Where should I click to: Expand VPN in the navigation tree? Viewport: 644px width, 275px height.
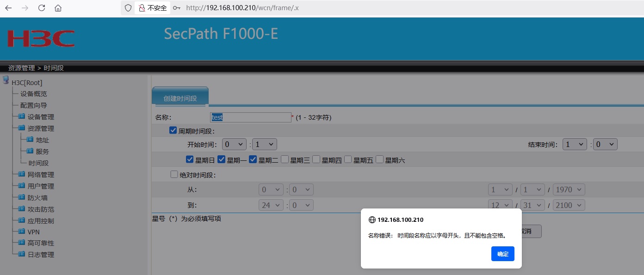(x=34, y=232)
